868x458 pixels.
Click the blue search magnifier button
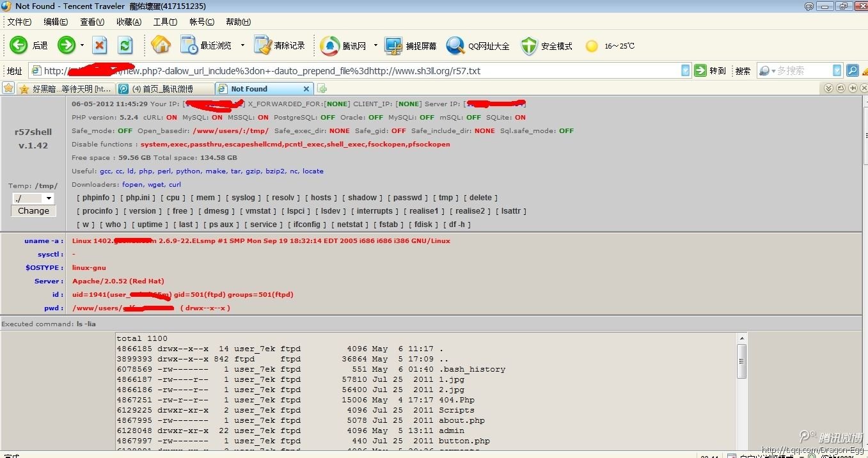tap(852, 70)
